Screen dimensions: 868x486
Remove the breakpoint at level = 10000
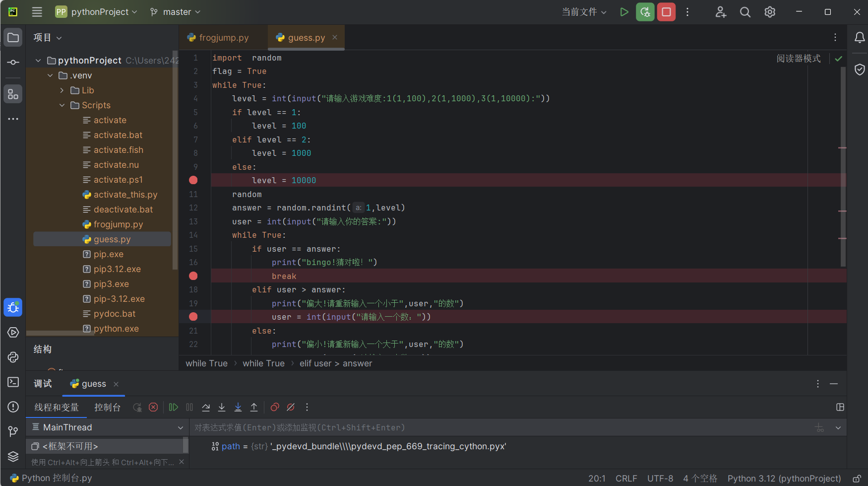pyautogui.click(x=193, y=180)
